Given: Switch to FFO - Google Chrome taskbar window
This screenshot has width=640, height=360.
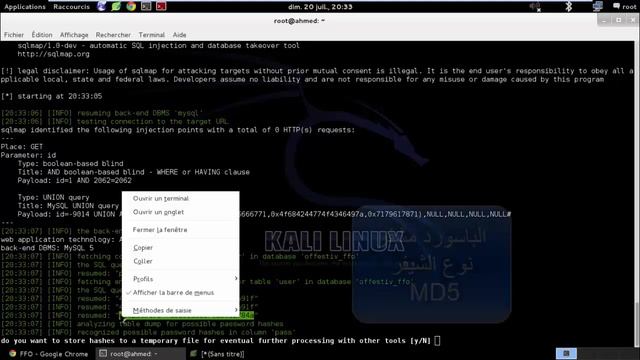Looking at the screenshot, I should pos(48,354).
